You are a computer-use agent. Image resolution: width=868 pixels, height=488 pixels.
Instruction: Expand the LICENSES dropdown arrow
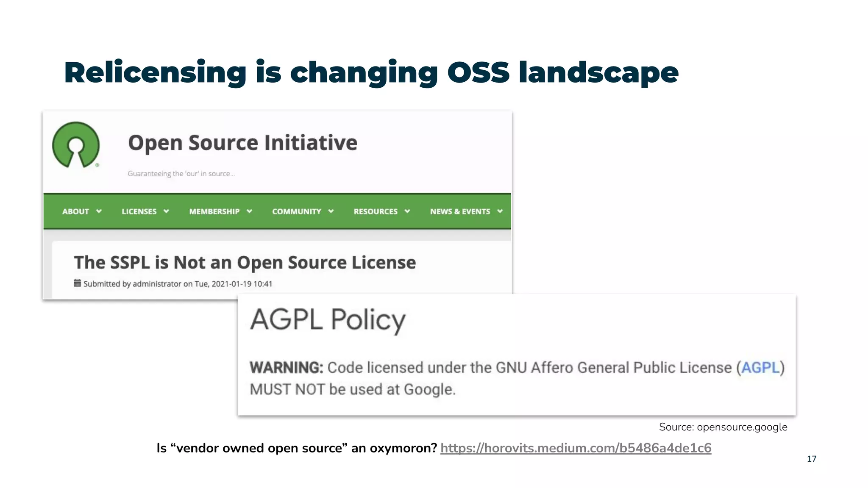tap(166, 211)
